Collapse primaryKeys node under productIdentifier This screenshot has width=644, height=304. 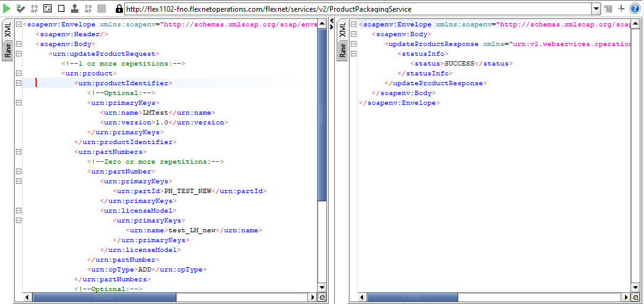point(18,103)
